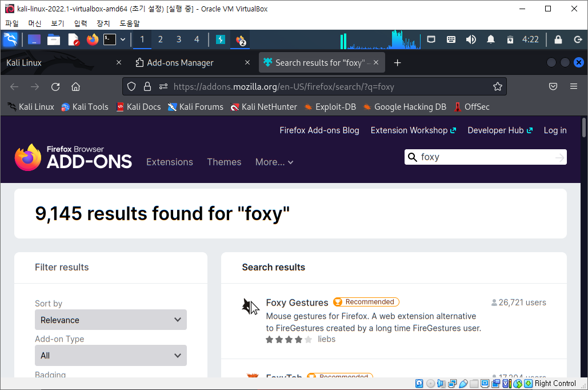Save page to Pocket
Viewport: 588px width, 390px height.
point(553,87)
